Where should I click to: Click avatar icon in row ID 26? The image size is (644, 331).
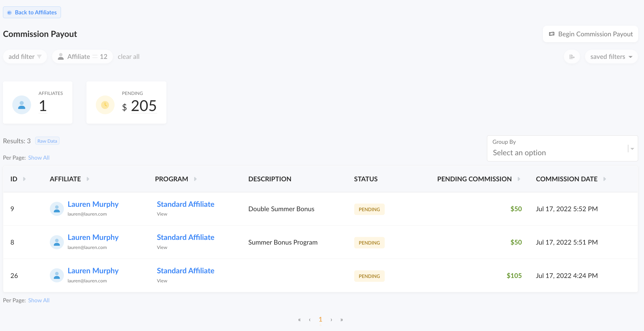pos(57,276)
